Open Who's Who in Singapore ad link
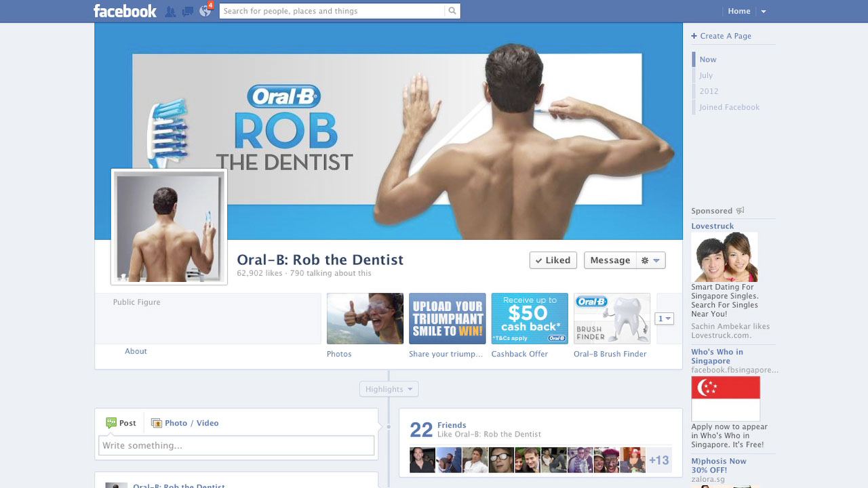The width and height of the screenshot is (868, 488). (x=717, y=357)
